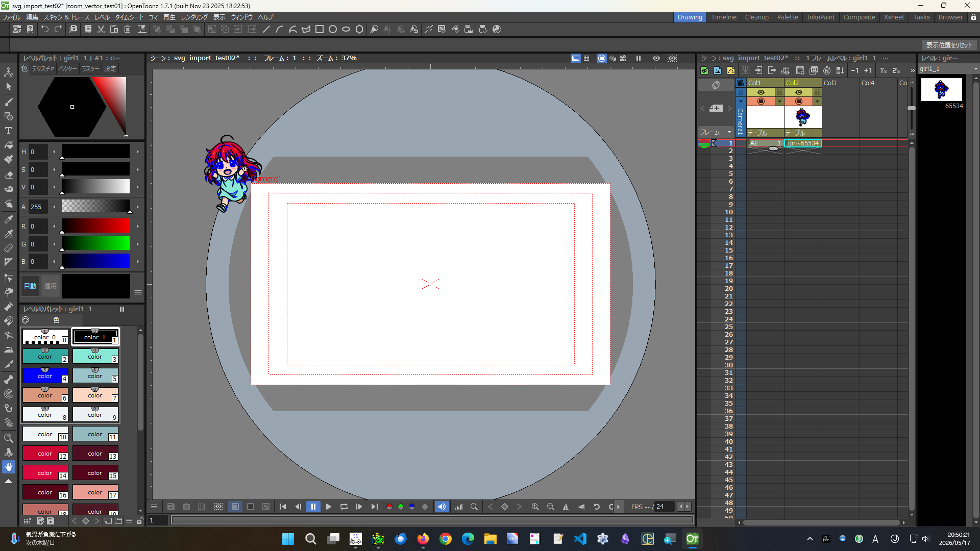Image resolution: width=980 pixels, height=551 pixels.
Task: Open Col2 camstand options dropdown arrow
Action: [x=817, y=102]
